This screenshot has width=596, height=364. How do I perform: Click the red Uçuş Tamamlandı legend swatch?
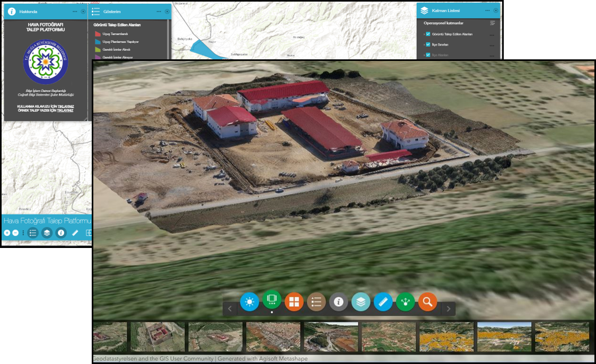coord(98,34)
